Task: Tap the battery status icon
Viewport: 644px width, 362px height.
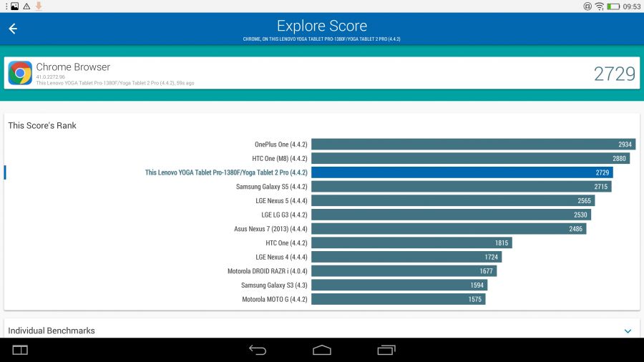Action: [613, 6]
